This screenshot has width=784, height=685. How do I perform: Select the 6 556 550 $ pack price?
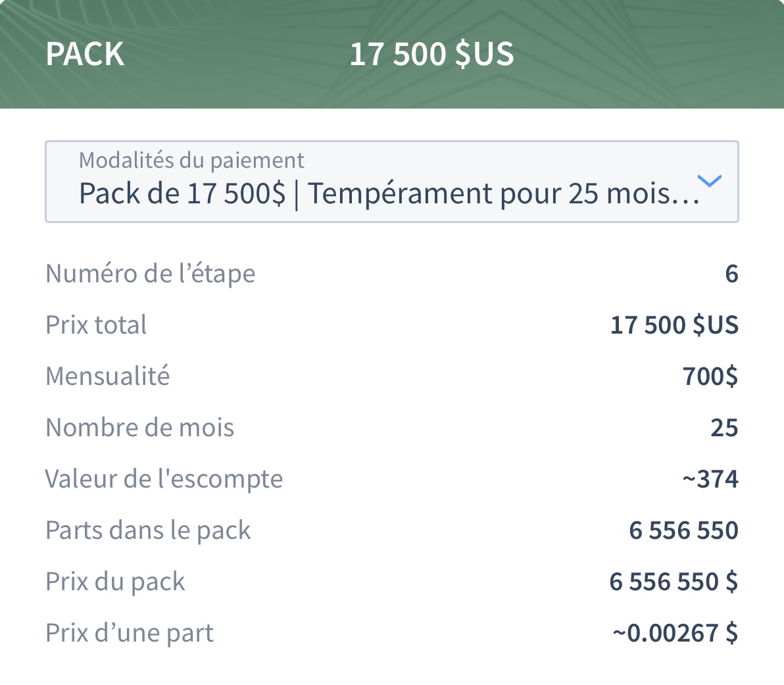(674, 582)
